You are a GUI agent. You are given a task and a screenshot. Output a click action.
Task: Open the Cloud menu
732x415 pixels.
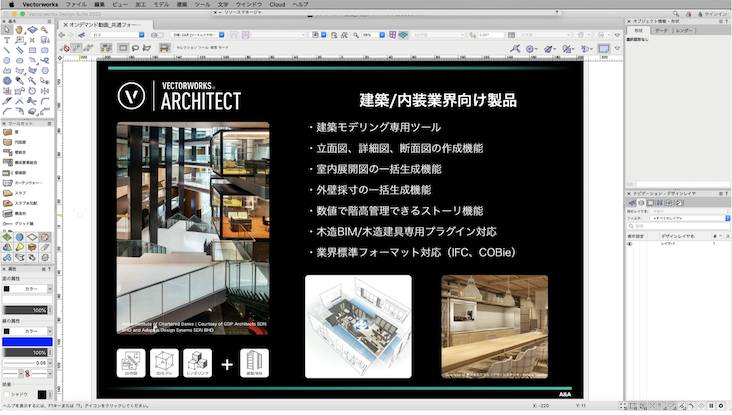[x=277, y=4]
